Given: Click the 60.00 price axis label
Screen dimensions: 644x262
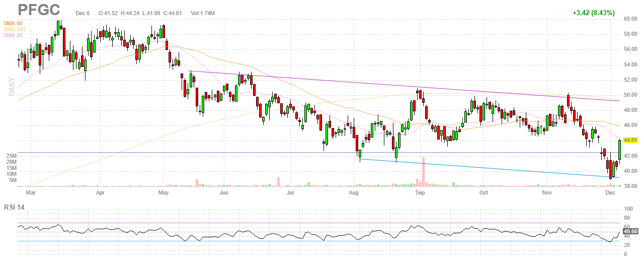Looking at the screenshot, I should [x=630, y=19].
